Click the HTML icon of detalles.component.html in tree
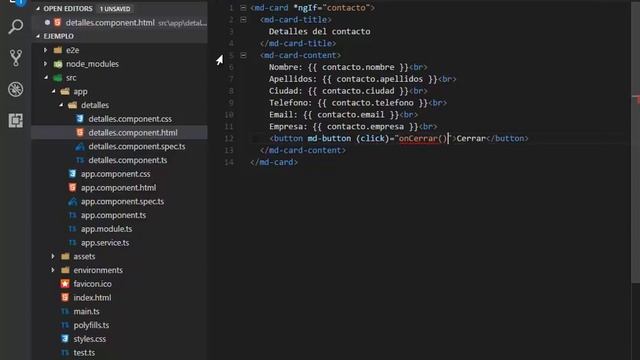Image resolution: width=640 pixels, height=360 pixels. (x=80, y=133)
